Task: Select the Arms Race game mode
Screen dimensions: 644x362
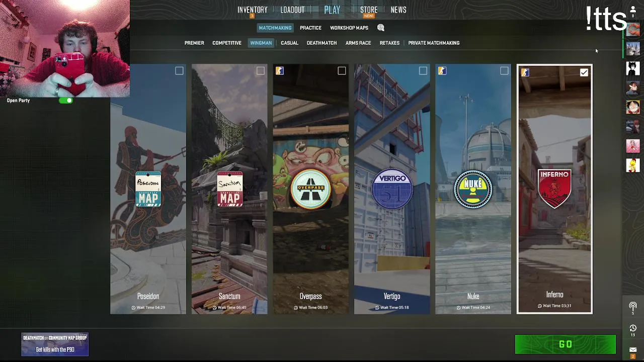Action: point(358,43)
